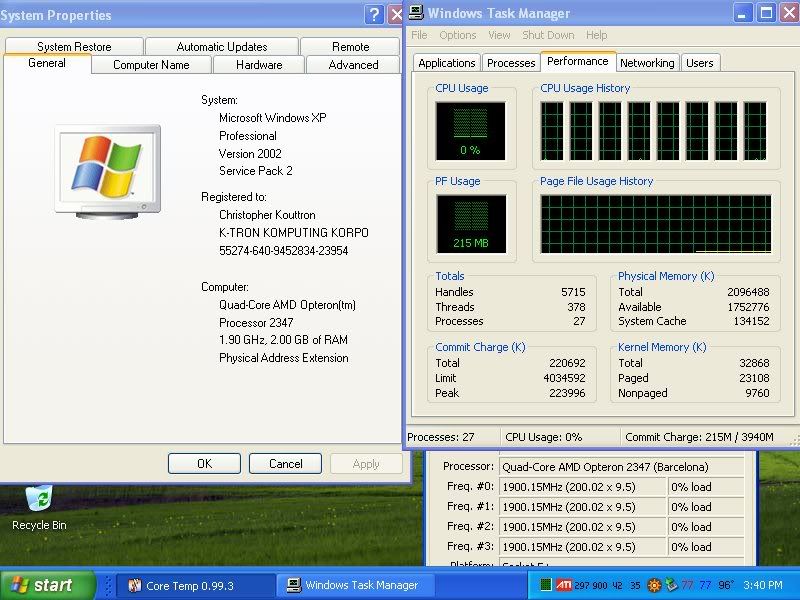Open the Shut Down menu
Screen dimensions: 800x600
coord(548,35)
